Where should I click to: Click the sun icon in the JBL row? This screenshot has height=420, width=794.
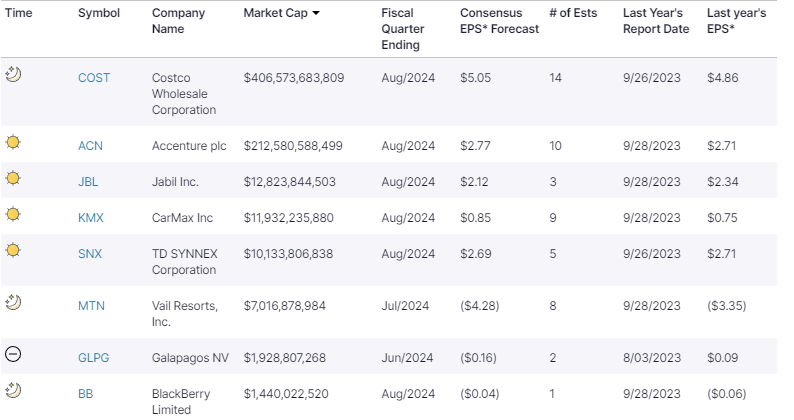pos(13,178)
